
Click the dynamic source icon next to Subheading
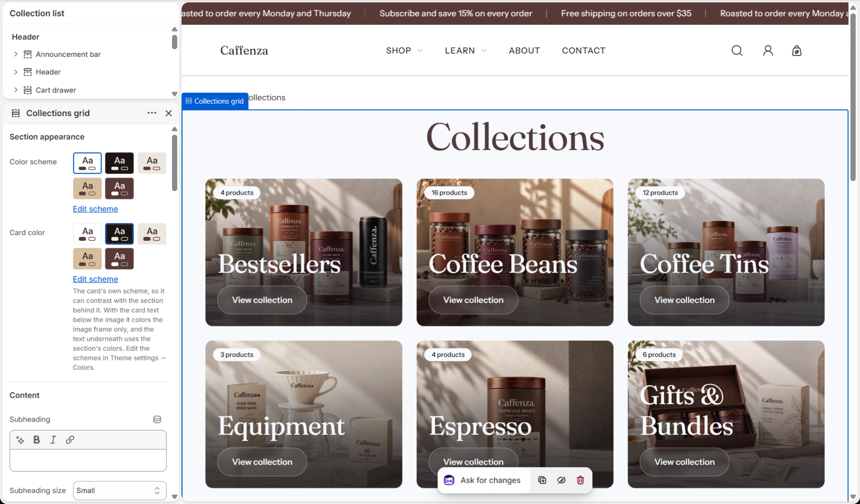[157, 420]
